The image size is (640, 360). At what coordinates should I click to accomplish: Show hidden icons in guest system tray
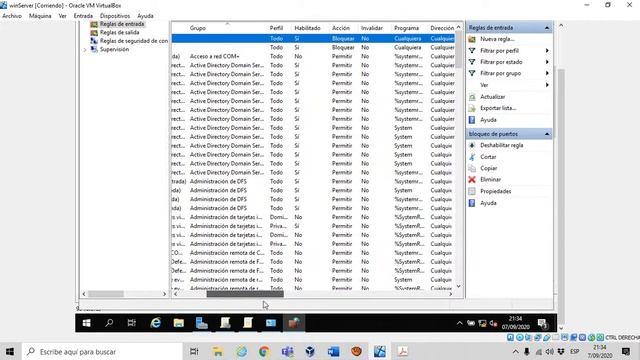(460, 323)
